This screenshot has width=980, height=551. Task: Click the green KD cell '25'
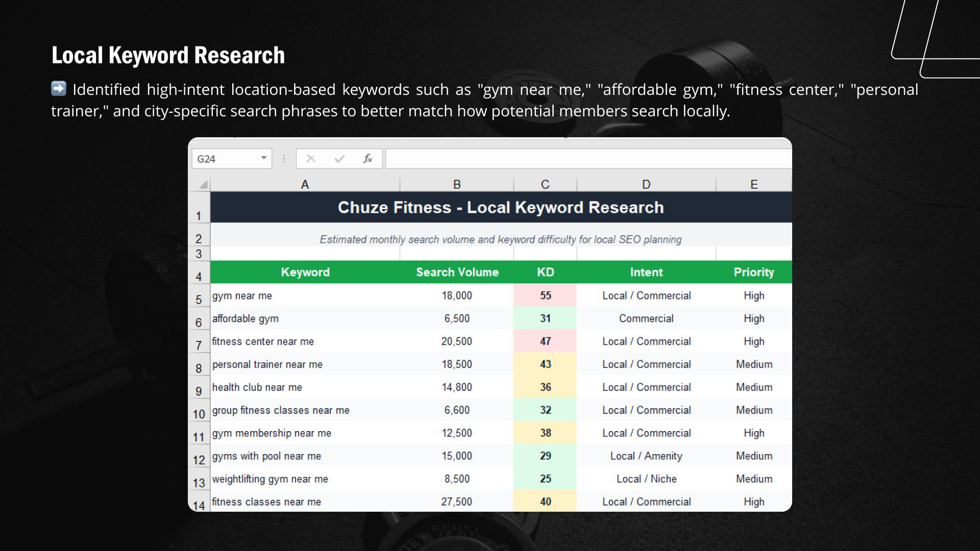pos(545,479)
